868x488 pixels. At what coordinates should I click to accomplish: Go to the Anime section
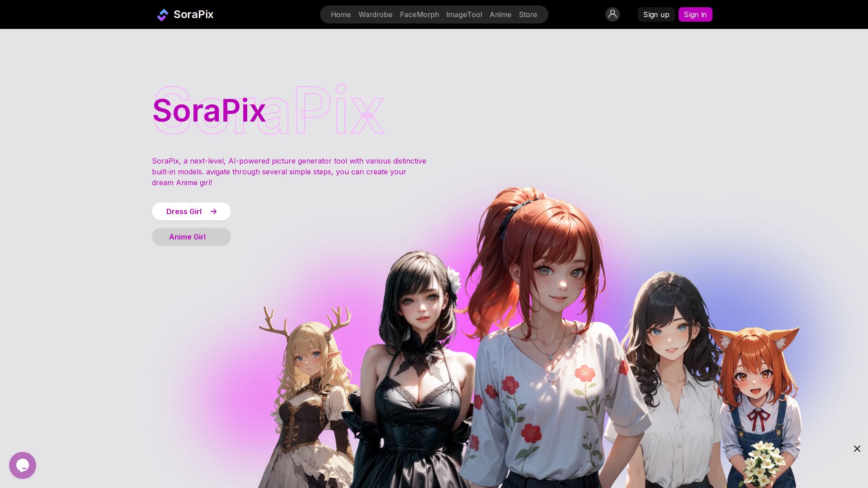point(500,14)
